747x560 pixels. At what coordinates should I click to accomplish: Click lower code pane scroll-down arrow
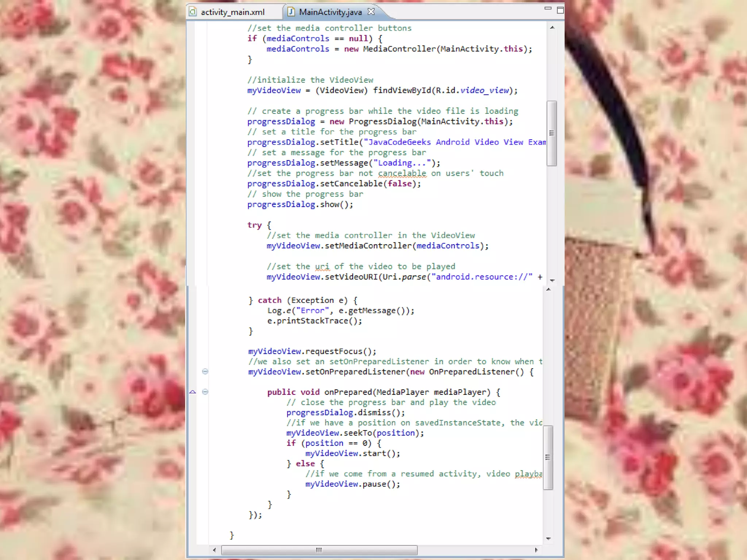pos(548,538)
